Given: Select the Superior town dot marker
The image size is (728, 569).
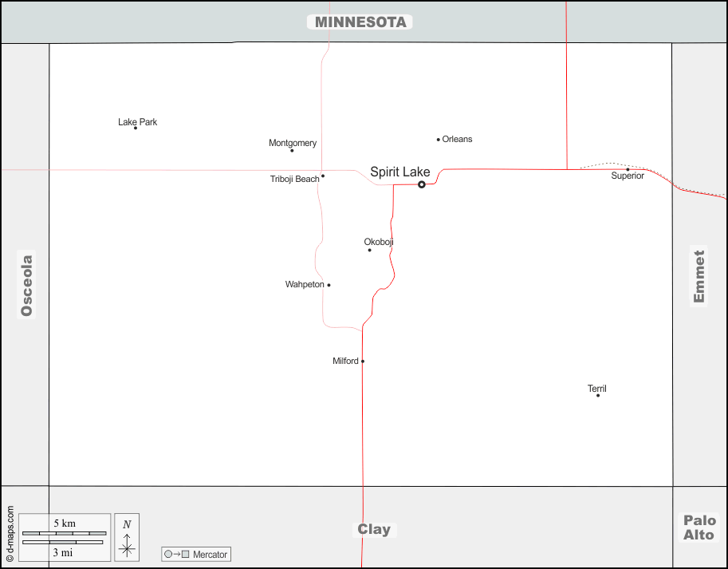Looking at the screenshot, I should point(628,169).
